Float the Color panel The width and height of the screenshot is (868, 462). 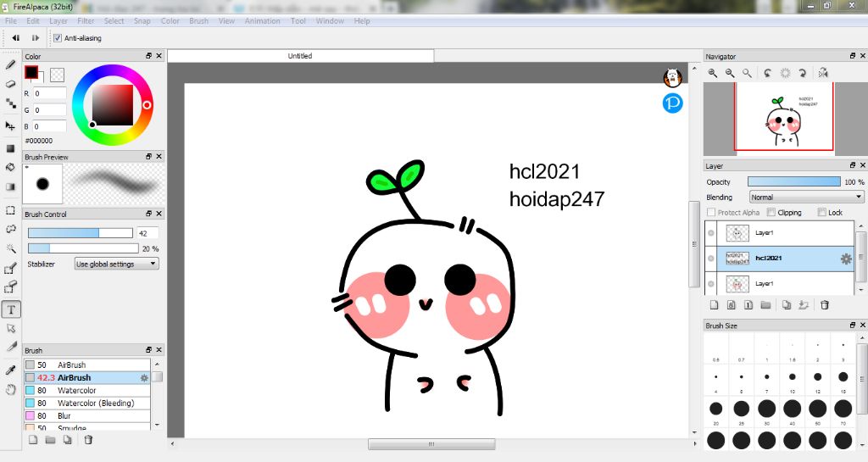pyautogui.click(x=149, y=56)
